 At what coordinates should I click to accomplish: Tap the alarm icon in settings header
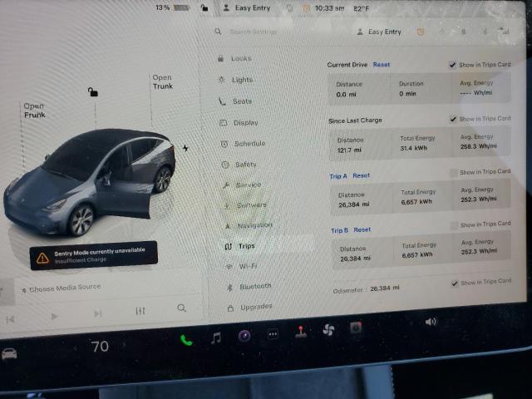pos(421,32)
